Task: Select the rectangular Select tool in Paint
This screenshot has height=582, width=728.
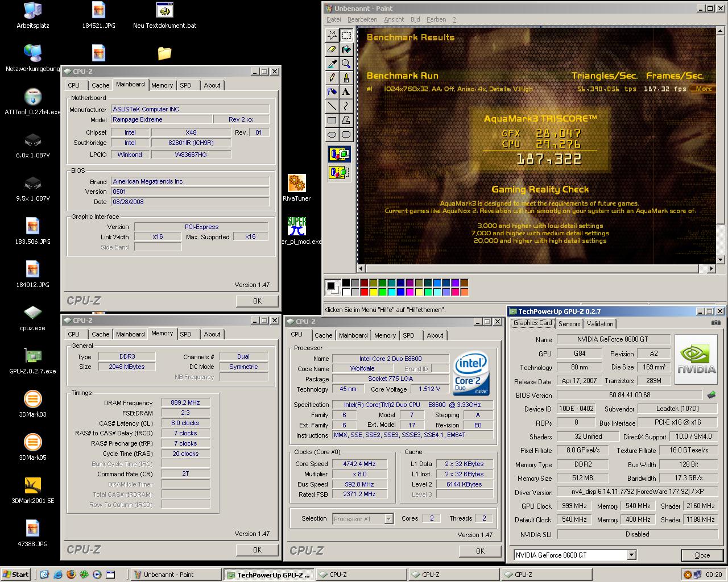Action: (346, 35)
